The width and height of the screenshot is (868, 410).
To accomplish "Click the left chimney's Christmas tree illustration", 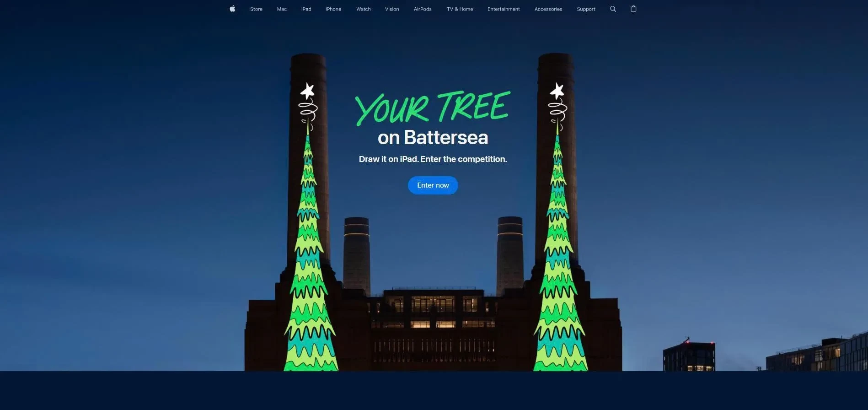I will (x=310, y=275).
